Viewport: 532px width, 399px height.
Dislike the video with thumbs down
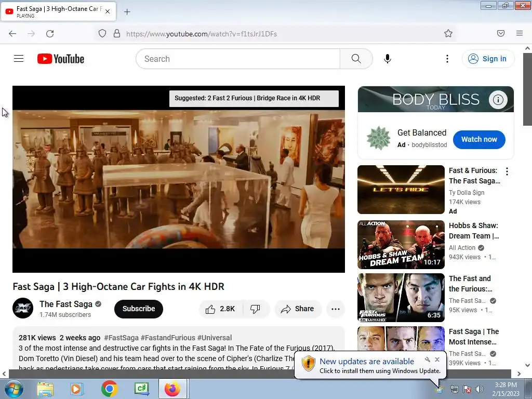[x=256, y=309]
